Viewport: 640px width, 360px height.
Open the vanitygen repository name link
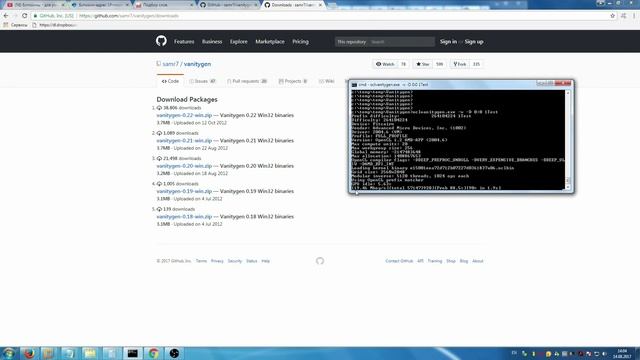point(197,64)
